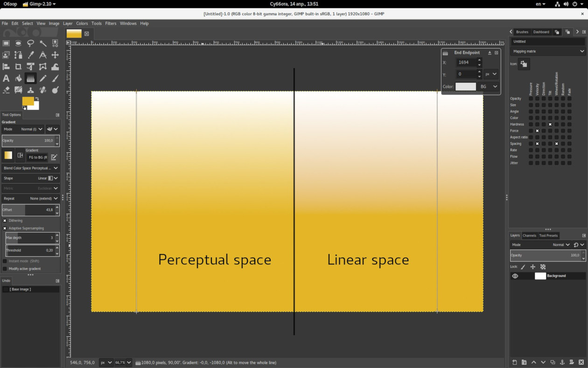Select the Paintbrush tool

click(x=55, y=78)
